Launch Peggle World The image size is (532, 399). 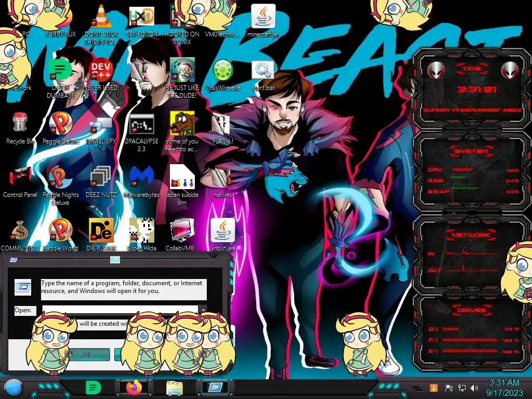pyautogui.click(x=60, y=235)
